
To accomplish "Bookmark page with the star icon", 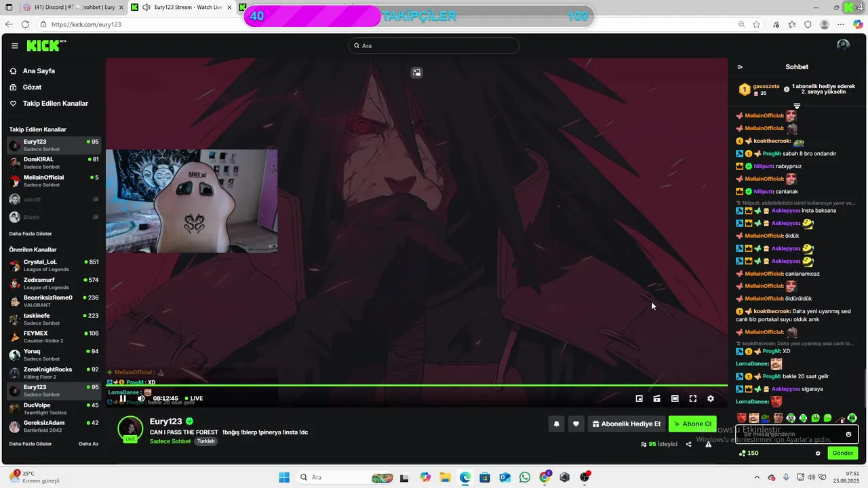I will coord(757,24).
